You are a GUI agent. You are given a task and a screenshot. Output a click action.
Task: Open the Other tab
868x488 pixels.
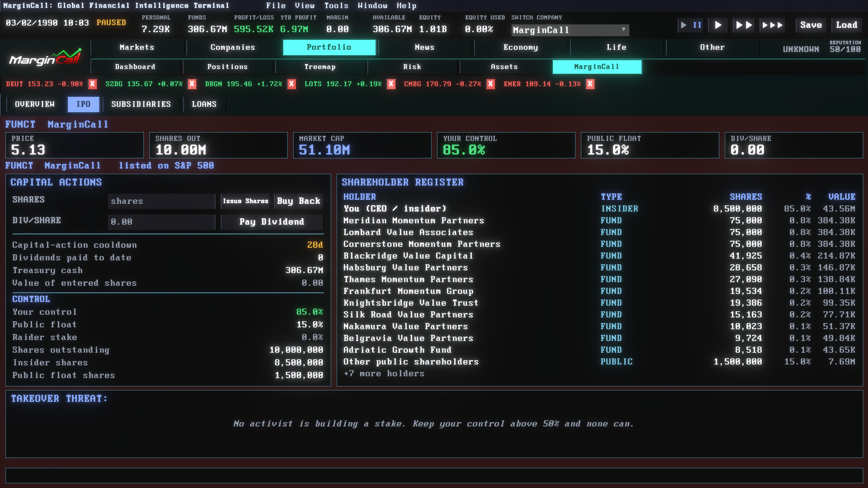[712, 47]
